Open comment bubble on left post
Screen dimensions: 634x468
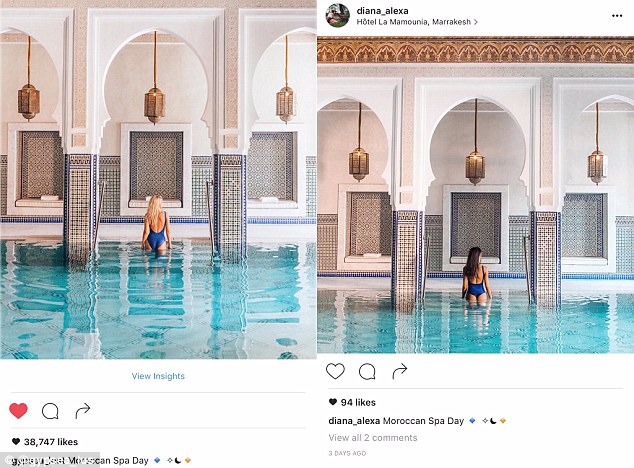click(x=50, y=411)
